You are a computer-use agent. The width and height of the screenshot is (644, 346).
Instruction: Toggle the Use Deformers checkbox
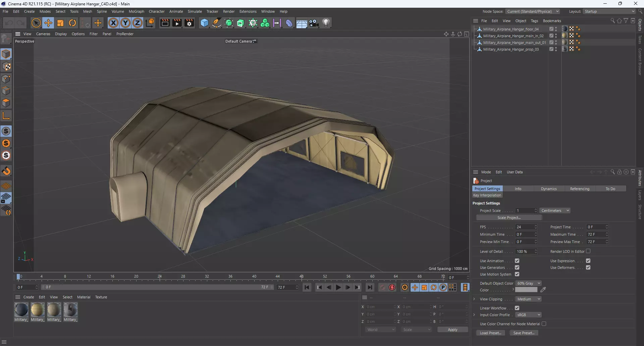588,268
